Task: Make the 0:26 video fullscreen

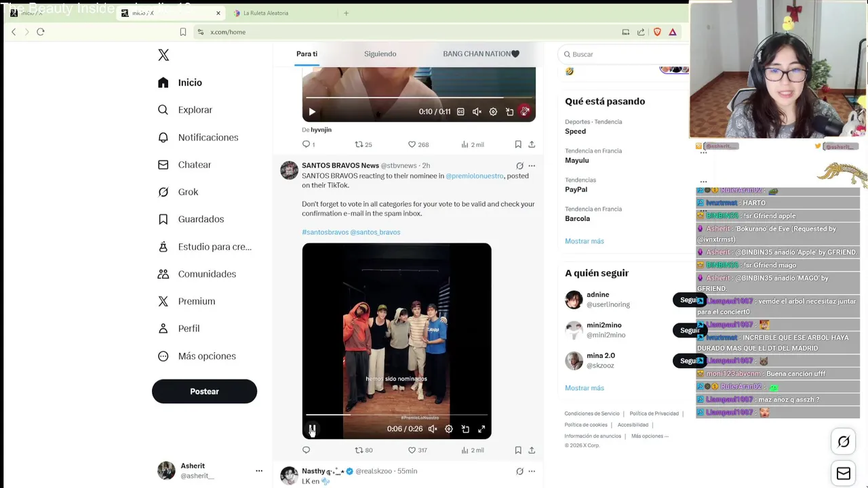Action: coord(481,429)
